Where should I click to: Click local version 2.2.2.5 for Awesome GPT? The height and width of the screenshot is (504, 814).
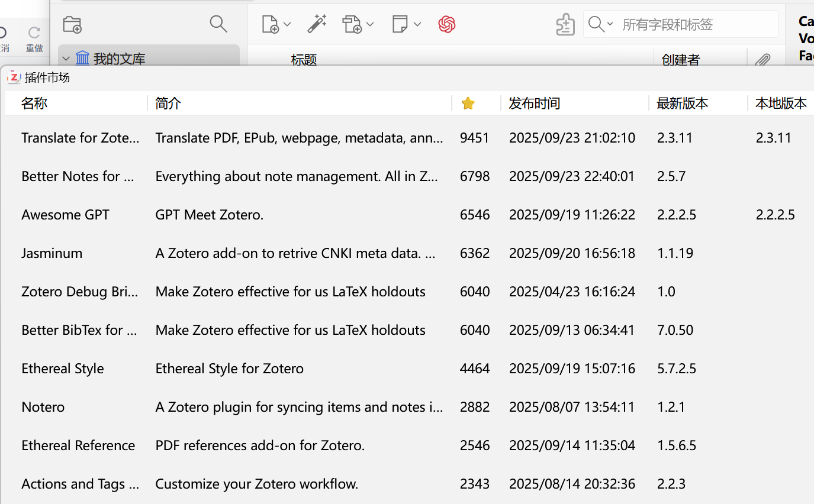(775, 214)
